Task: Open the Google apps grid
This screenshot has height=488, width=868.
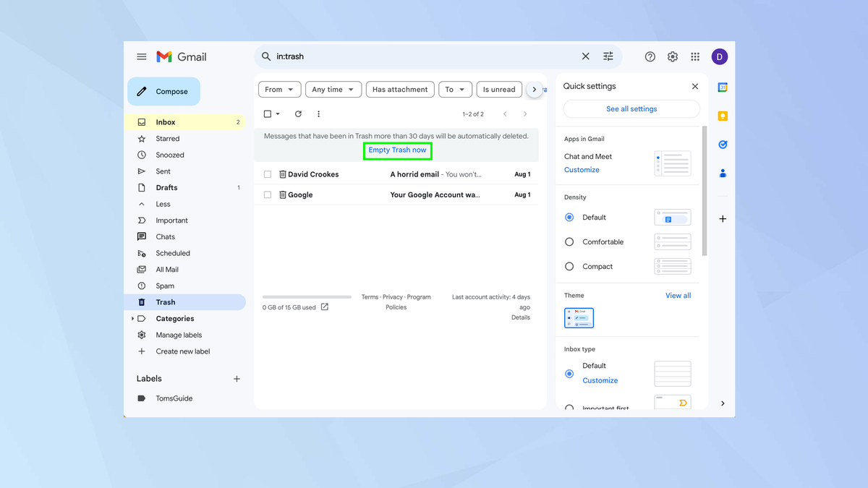Action: tap(694, 56)
